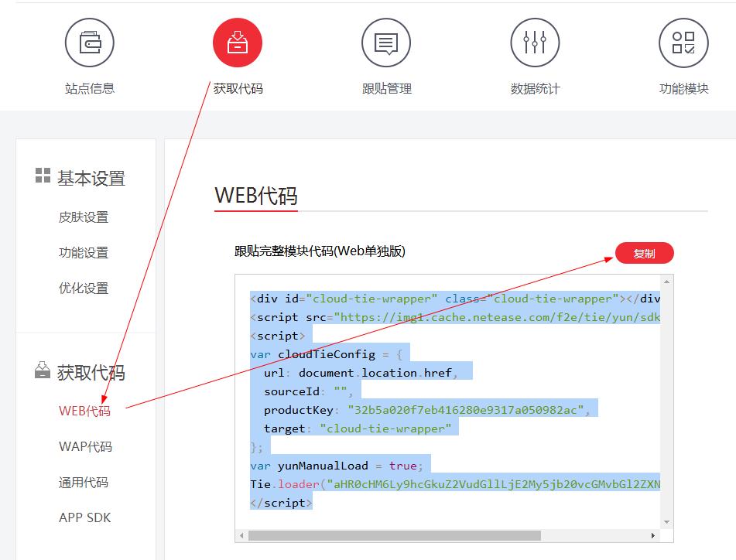736x560 pixels.
Task: Click the code box scroll-down arrow
Action: coord(667,522)
